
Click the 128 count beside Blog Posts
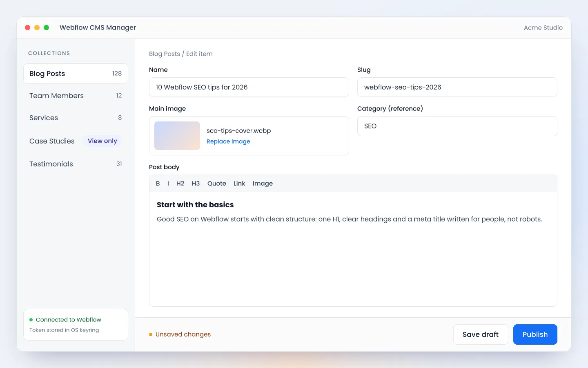[x=117, y=74]
